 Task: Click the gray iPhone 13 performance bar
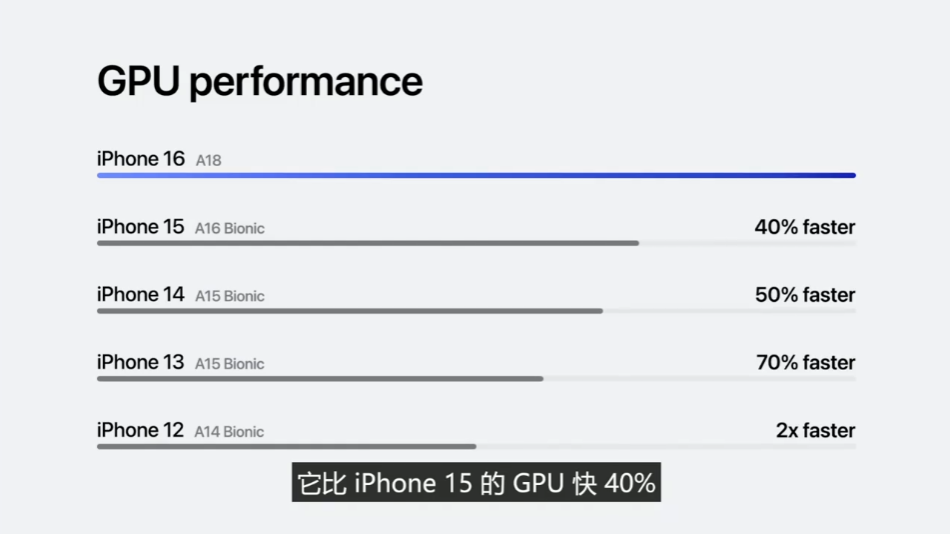[320, 379]
